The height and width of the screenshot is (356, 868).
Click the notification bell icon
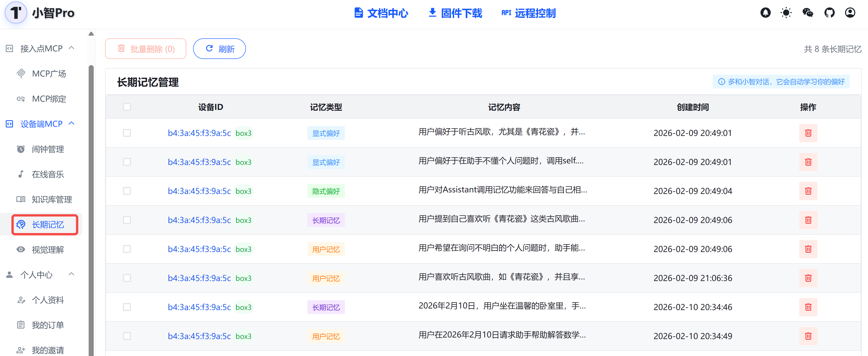765,13
